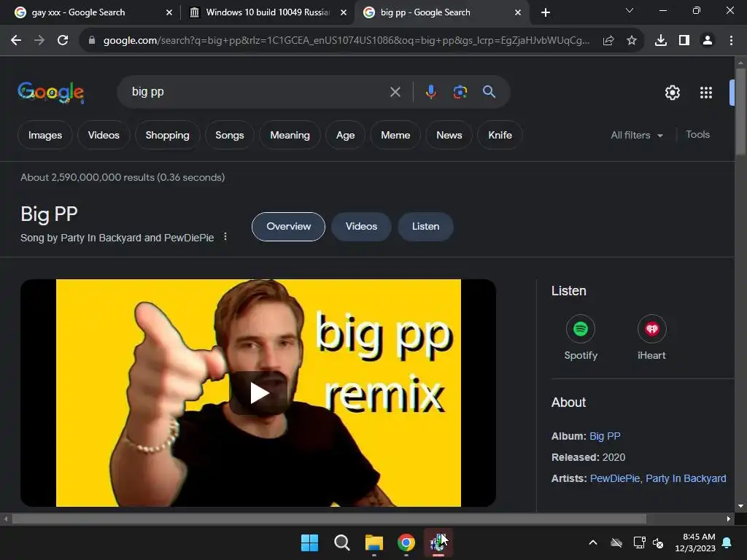The image size is (747, 560).
Task: Open Windows taskbar search
Action: click(341, 542)
